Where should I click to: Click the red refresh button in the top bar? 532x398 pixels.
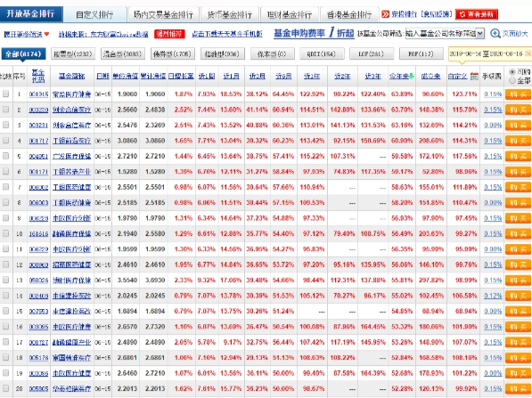[477, 14]
